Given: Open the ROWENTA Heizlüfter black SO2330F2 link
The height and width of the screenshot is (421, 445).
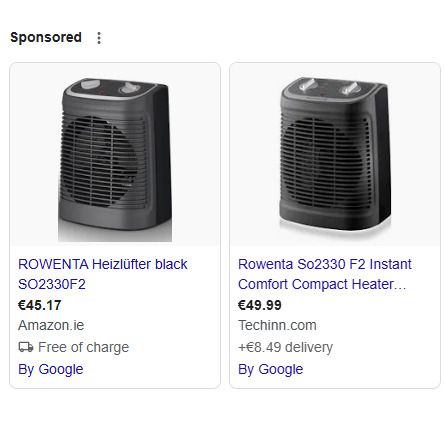Looking at the screenshot, I should coord(103,274).
